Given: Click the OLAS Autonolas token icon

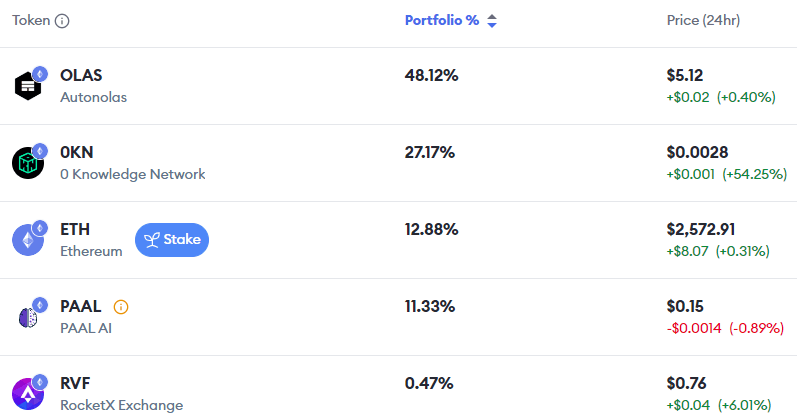Looking at the screenshot, I should coord(28,86).
